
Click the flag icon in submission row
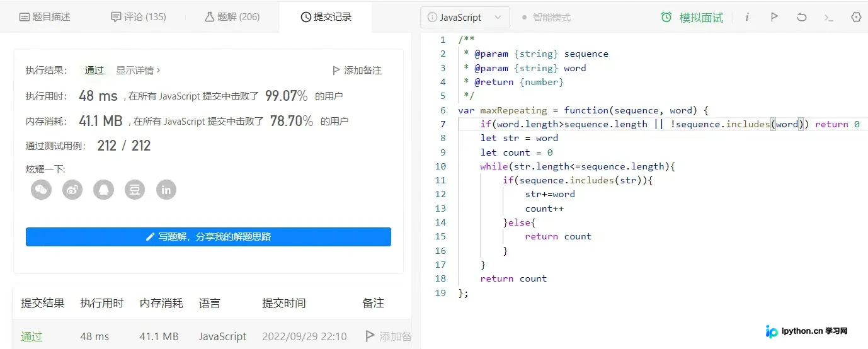coord(370,336)
